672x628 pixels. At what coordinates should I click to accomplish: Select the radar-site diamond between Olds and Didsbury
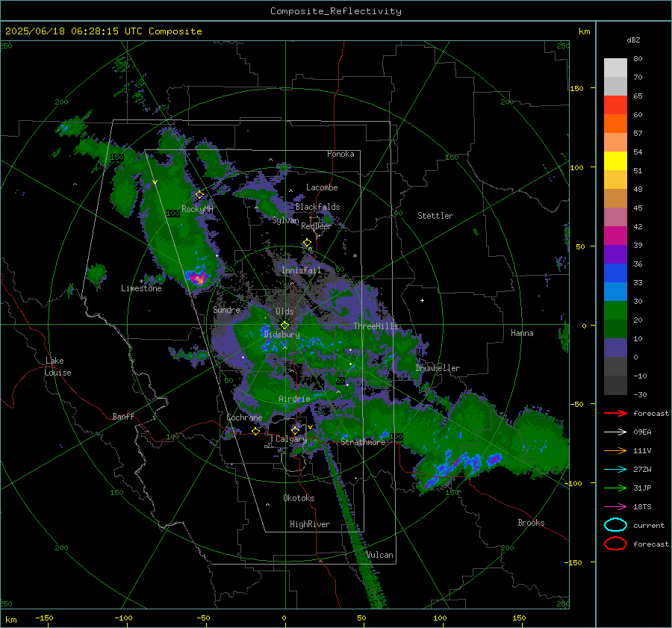(x=284, y=325)
